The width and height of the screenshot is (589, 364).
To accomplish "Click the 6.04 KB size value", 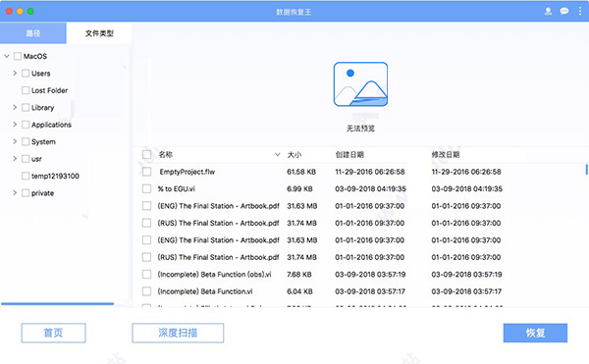I will tap(299, 291).
